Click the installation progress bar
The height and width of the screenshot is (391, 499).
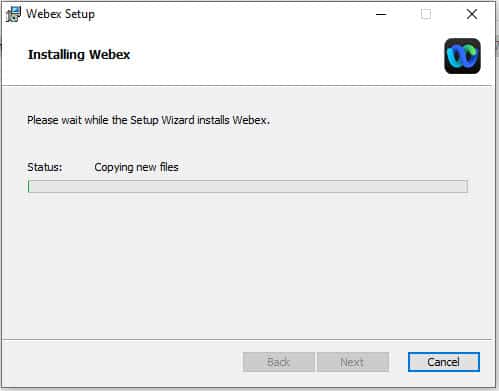(248, 186)
